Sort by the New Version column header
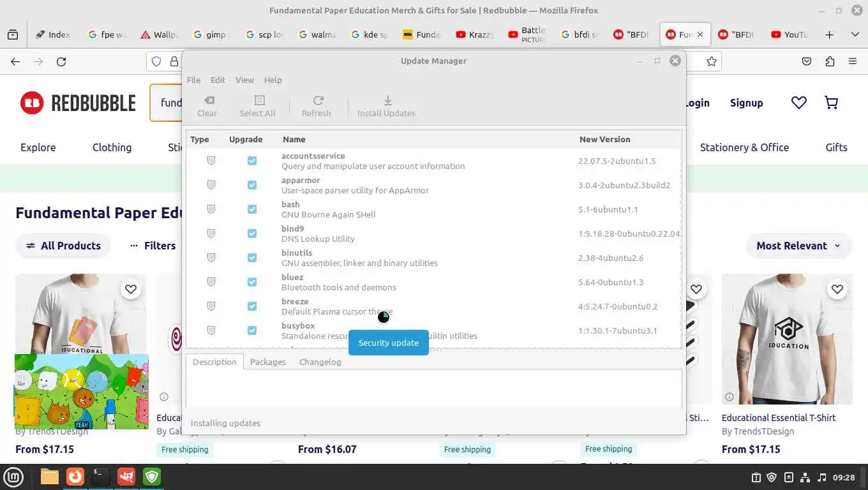868x490 pixels. point(604,139)
